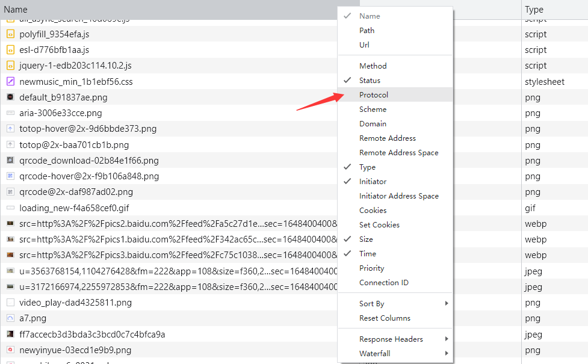
Task: Uncheck the Status column option
Action: (370, 81)
